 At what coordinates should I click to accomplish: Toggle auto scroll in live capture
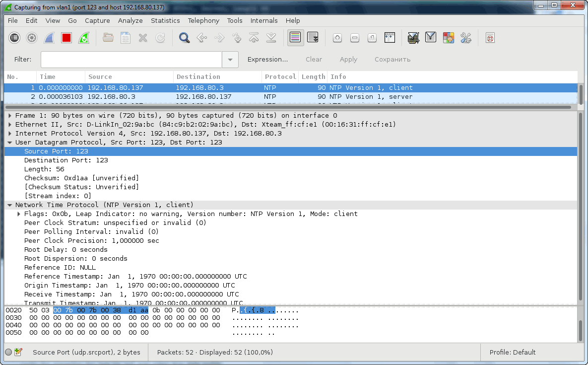[313, 38]
